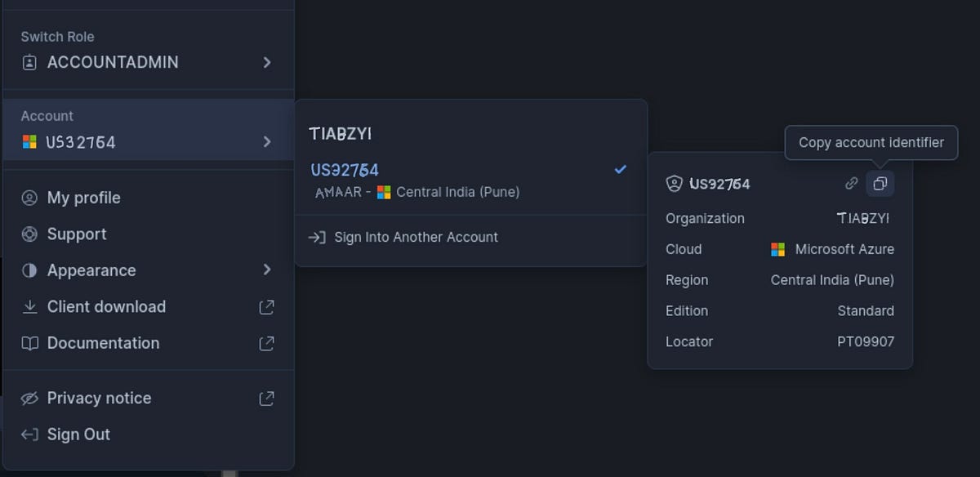The width and height of the screenshot is (980, 477).
Task: Click Sign Out
Action: (x=79, y=435)
